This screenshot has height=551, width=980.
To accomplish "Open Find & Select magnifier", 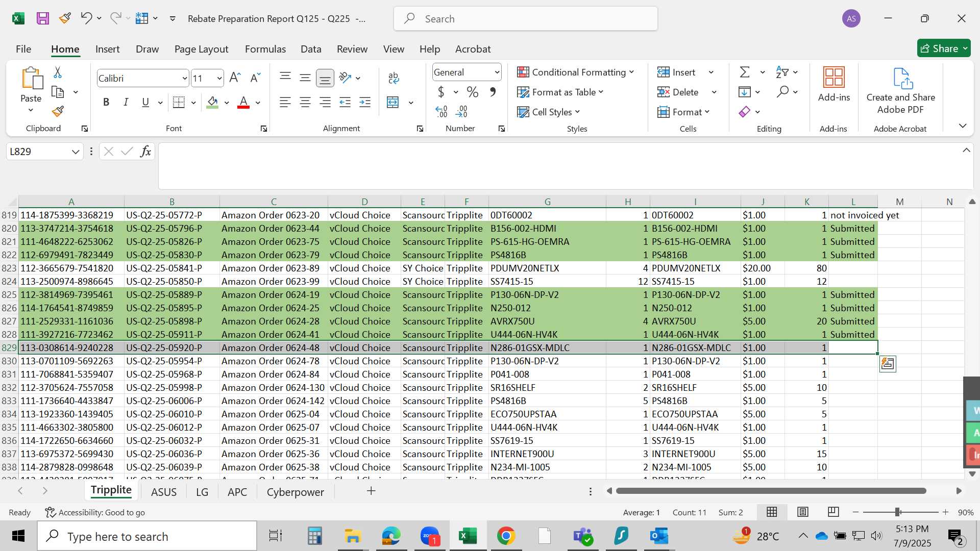I will pos(782,92).
